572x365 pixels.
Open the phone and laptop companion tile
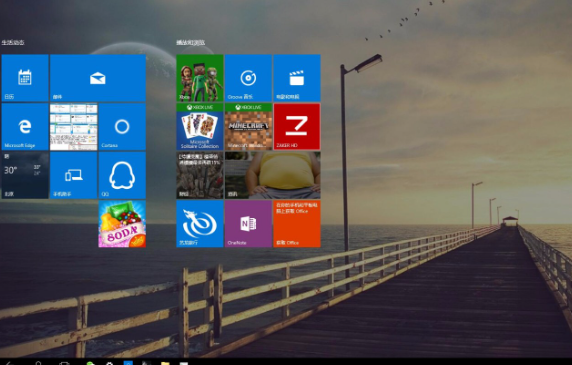74,175
